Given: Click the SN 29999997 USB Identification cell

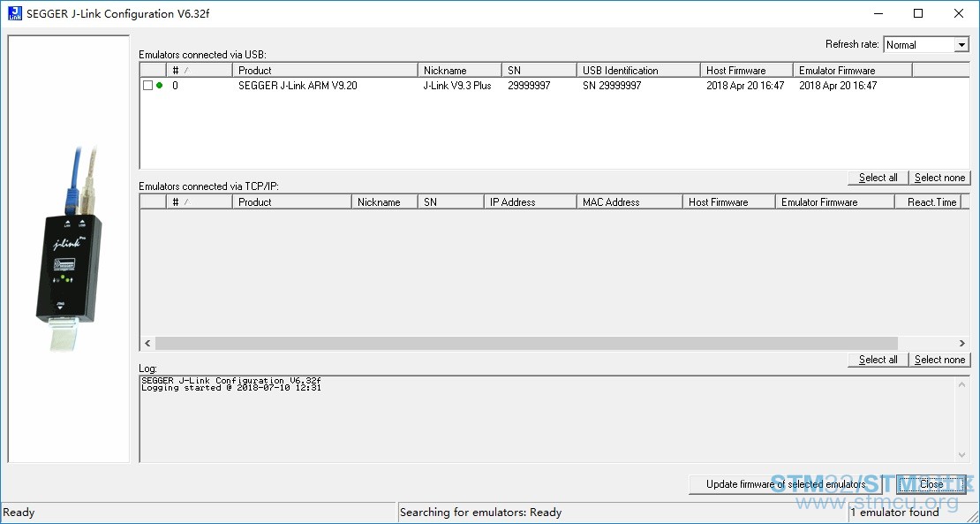Looking at the screenshot, I should 612,86.
